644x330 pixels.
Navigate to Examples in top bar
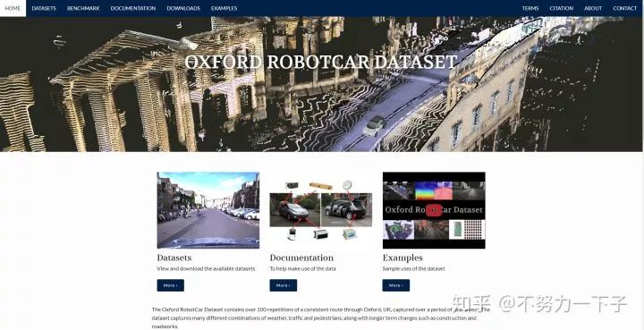224,8
